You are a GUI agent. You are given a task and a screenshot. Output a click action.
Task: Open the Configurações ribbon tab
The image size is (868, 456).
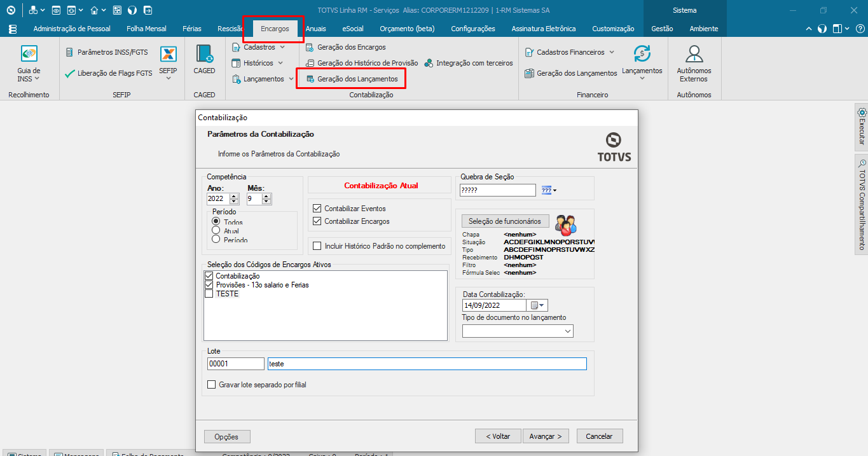point(473,29)
